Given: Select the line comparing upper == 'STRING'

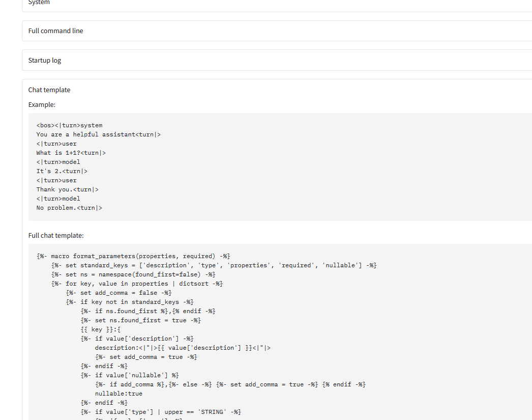Looking at the screenshot, I should (x=161, y=412).
